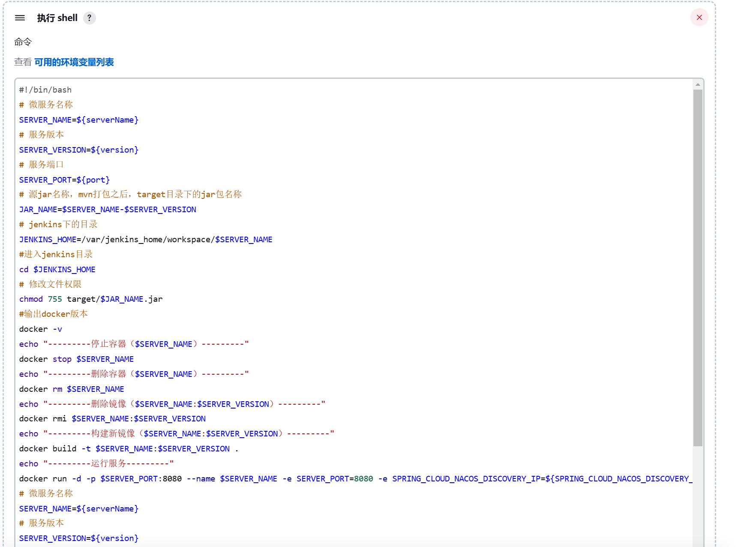Click the '# 源jar名称' comment line
Viewport: 756px width, 547px height.
coord(130,195)
